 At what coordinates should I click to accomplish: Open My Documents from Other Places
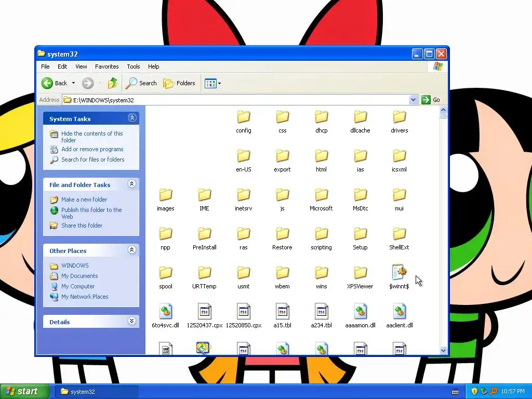(79, 276)
